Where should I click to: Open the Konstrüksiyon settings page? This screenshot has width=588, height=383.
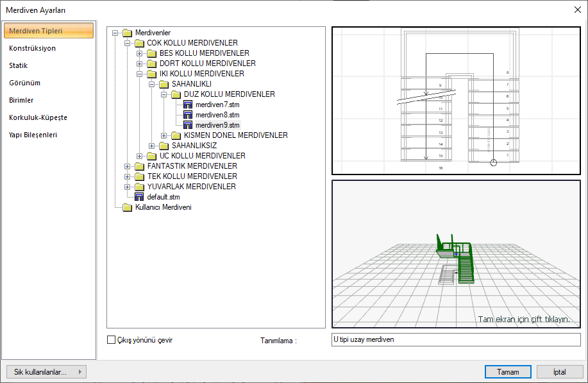(32, 48)
